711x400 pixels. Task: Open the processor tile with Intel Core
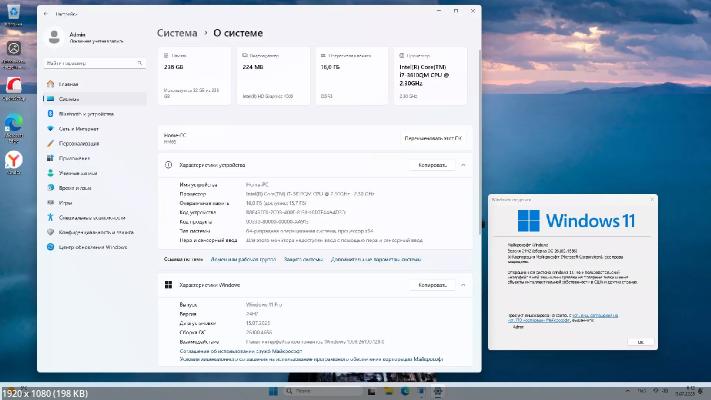click(430, 76)
